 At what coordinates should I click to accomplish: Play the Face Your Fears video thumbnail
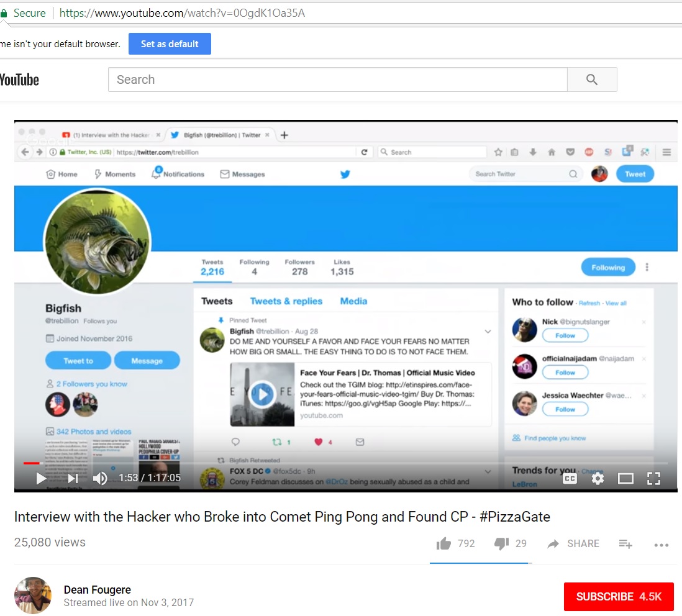click(262, 394)
